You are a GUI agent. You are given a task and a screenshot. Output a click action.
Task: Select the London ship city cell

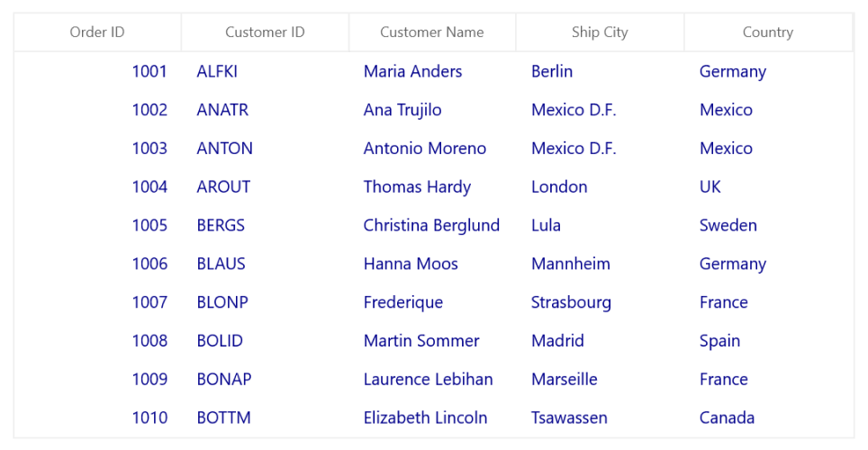[559, 187]
